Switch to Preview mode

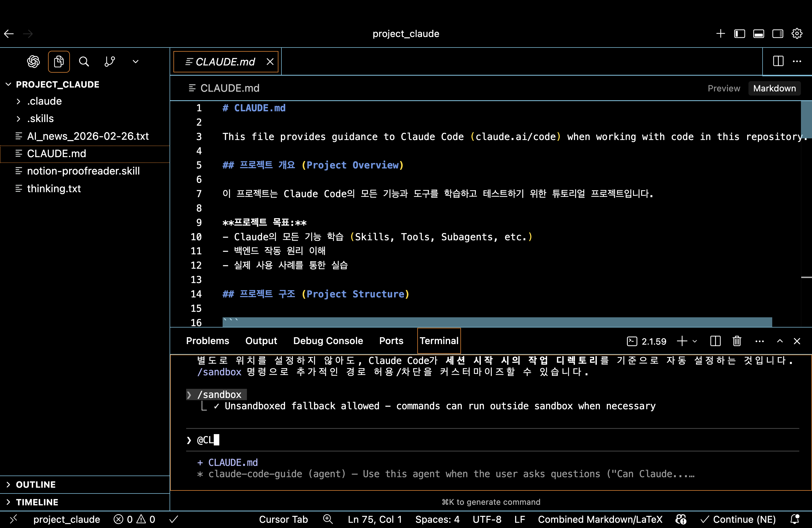pyautogui.click(x=724, y=88)
